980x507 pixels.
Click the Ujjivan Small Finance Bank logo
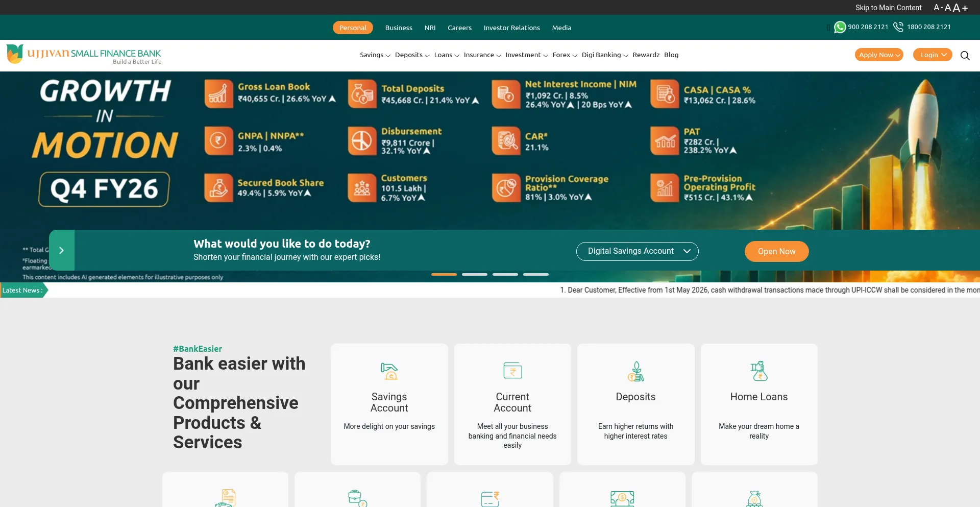(84, 54)
